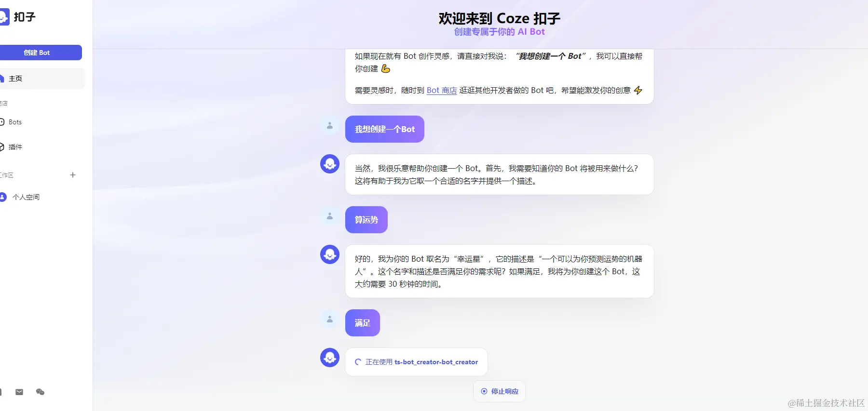Click the 插件 cube icon

coord(1,147)
